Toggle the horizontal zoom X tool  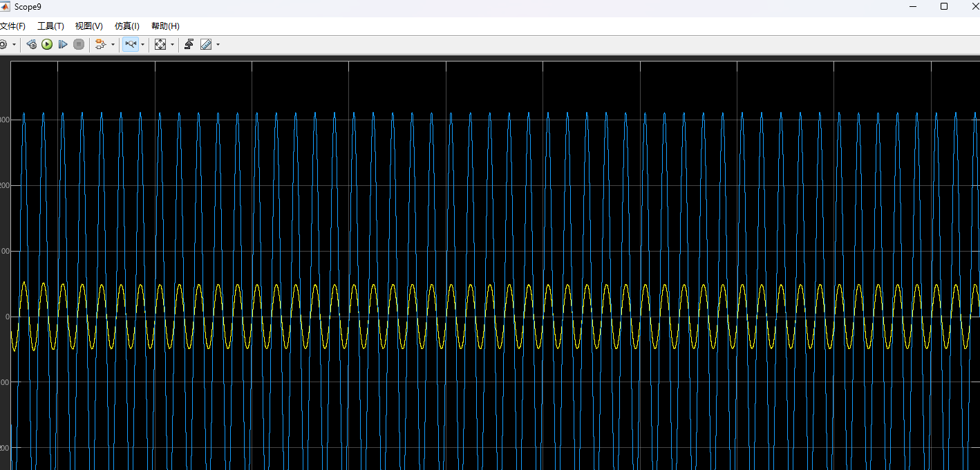[131, 44]
